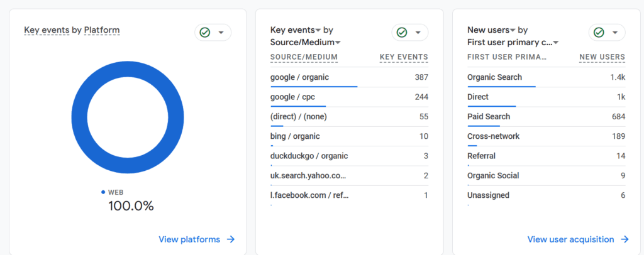Select the (direct) / (none) row
Screen dimensions: 644x255
click(x=349, y=116)
